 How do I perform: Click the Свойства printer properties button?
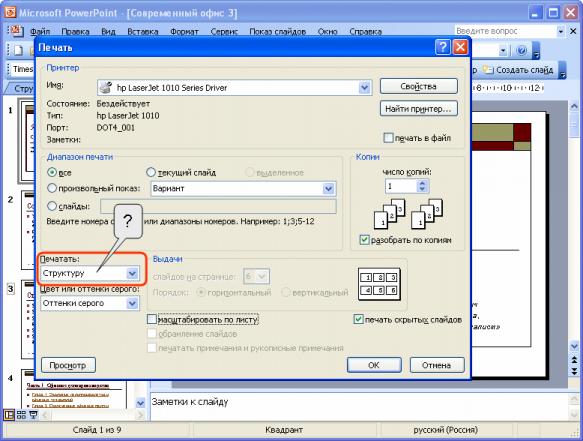[x=419, y=86]
